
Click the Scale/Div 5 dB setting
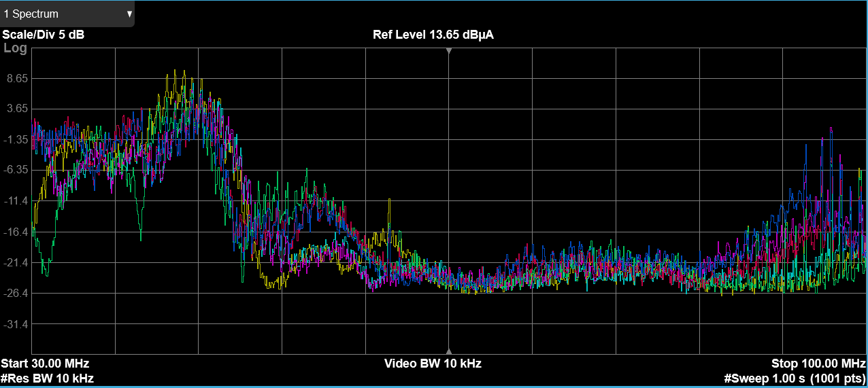[43, 35]
